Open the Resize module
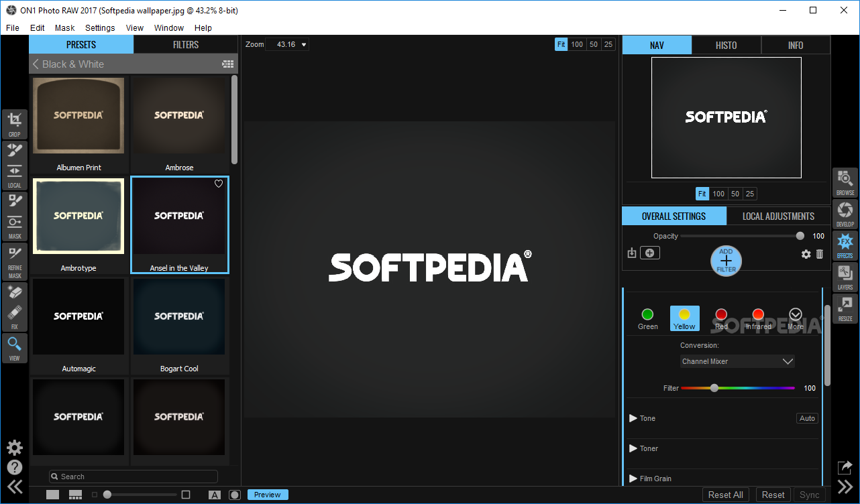 pos(845,308)
